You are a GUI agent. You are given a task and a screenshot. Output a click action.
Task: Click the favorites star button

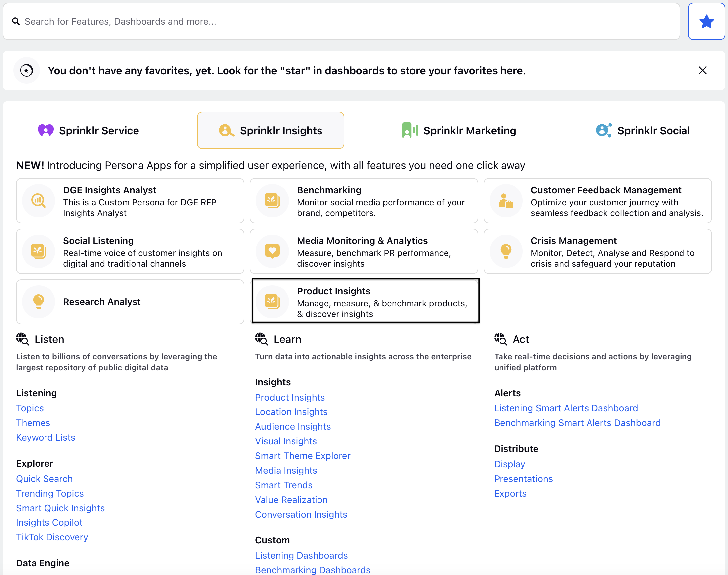pos(706,21)
